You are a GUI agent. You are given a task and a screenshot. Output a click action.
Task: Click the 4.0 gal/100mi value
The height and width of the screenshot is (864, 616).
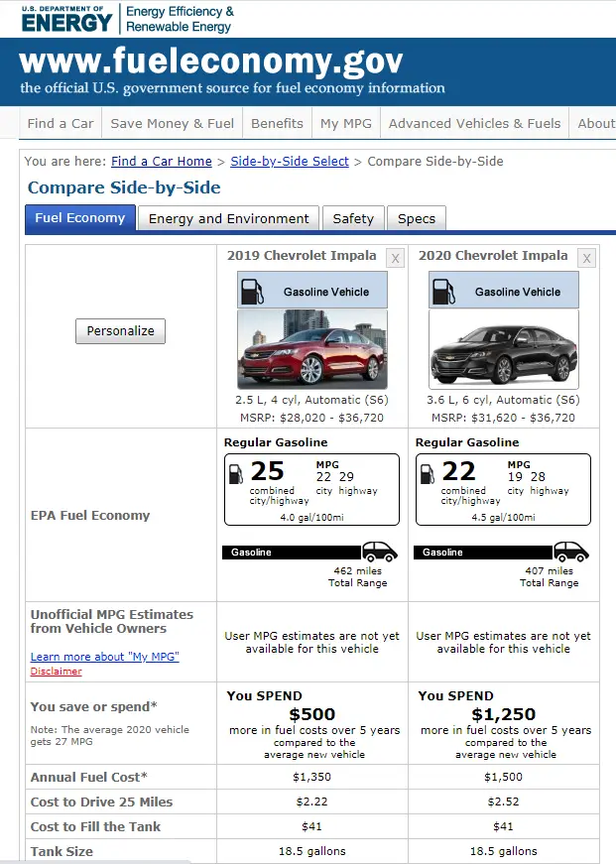click(311, 518)
